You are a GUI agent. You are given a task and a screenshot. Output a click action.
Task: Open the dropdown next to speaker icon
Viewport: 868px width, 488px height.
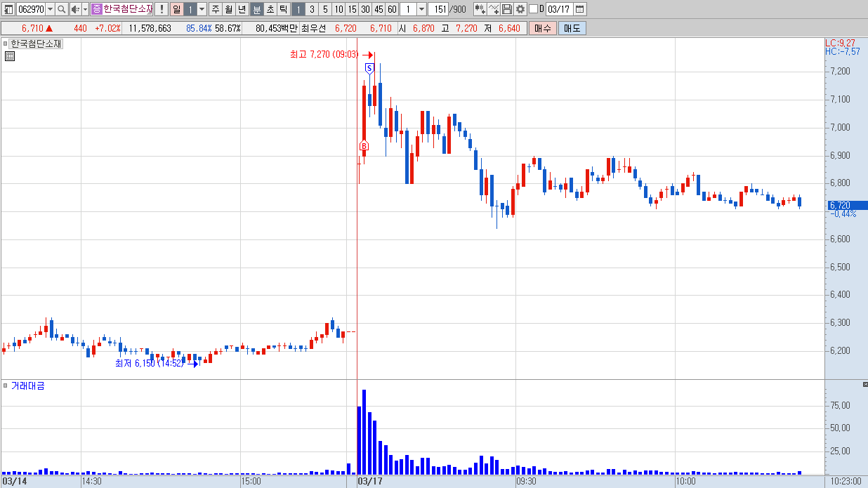pyautogui.click(x=86, y=9)
